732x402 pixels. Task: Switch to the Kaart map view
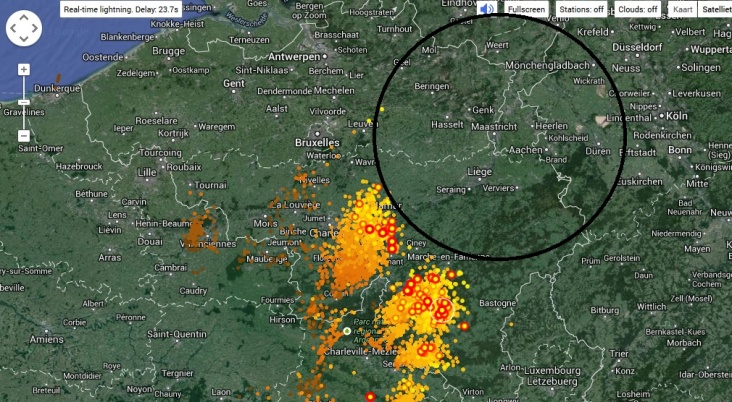click(x=683, y=9)
